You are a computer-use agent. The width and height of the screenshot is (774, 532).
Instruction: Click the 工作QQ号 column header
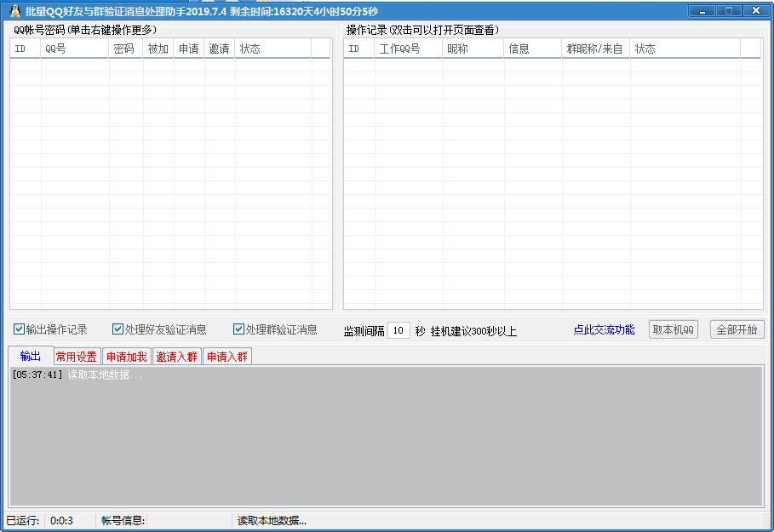coord(408,49)
